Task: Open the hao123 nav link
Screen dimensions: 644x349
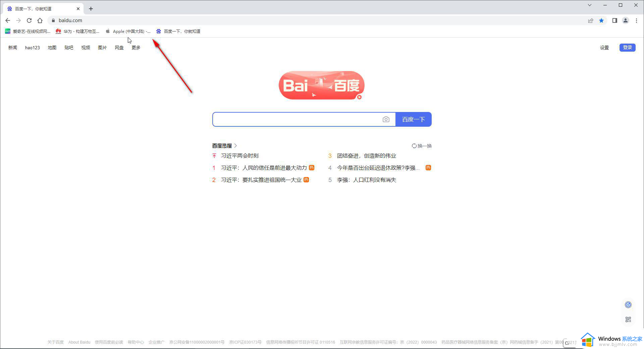Action: [33, 48]
